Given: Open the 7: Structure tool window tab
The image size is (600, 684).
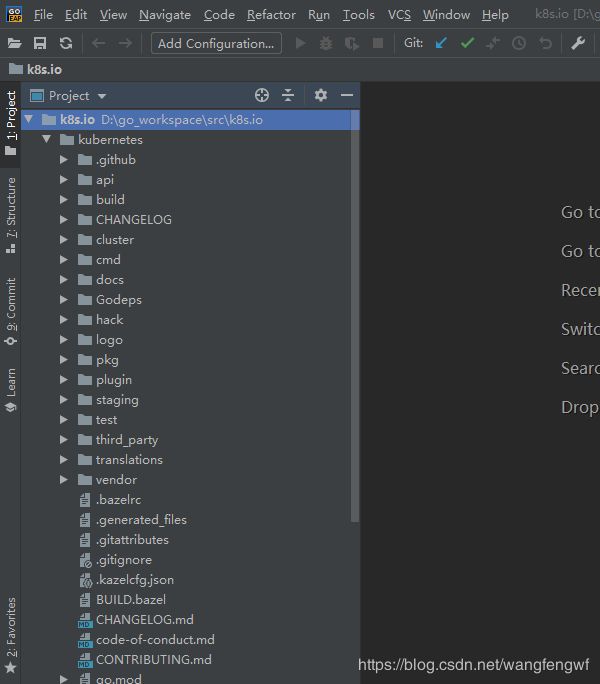Looking at the screenshot, I should 10,215.
